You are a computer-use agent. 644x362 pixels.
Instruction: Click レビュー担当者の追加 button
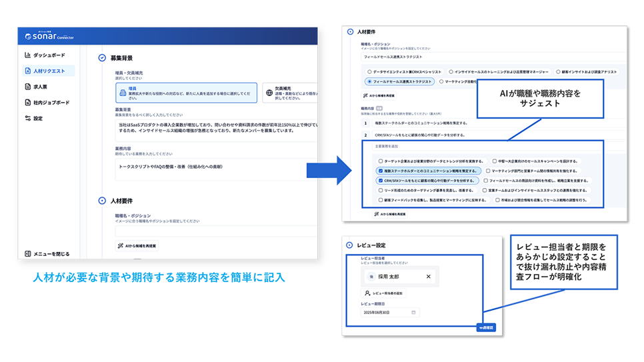(383, 293)
